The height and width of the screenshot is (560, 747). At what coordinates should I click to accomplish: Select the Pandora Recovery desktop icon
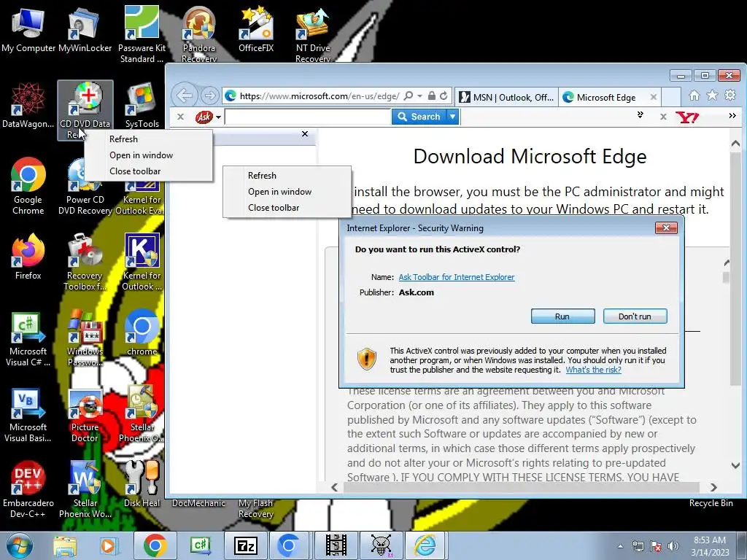(198, 34)
